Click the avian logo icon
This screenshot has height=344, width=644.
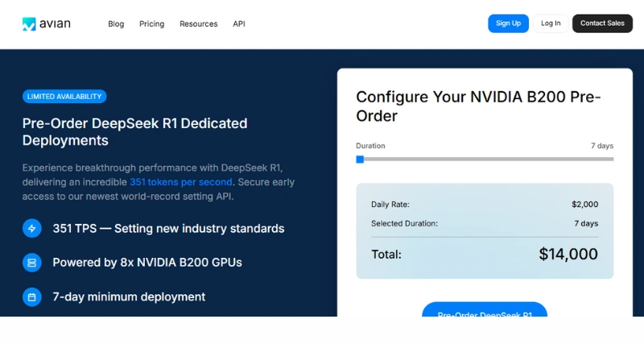click(x=29, y=24)
